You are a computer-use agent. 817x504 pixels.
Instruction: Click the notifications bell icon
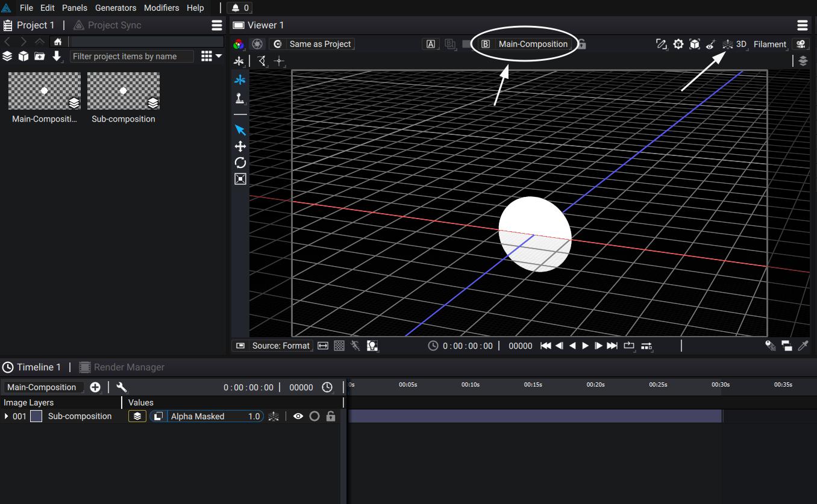coord(236,8)
